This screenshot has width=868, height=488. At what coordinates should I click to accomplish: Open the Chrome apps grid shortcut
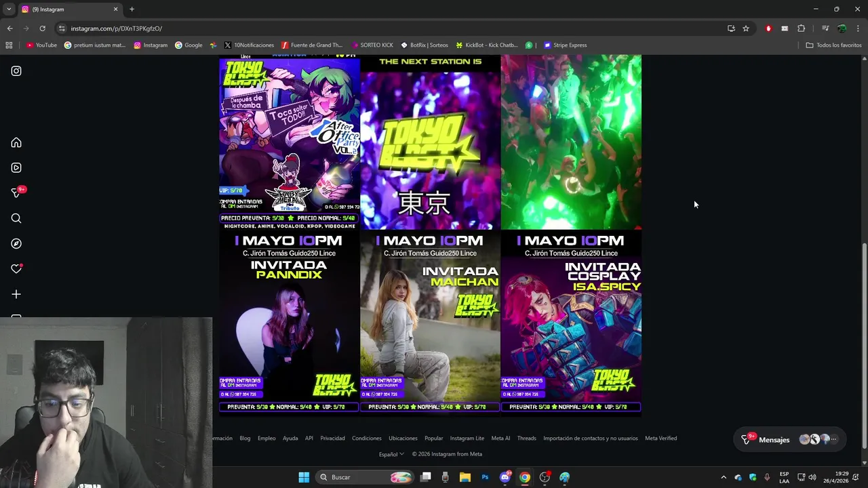tap(9, 45)
